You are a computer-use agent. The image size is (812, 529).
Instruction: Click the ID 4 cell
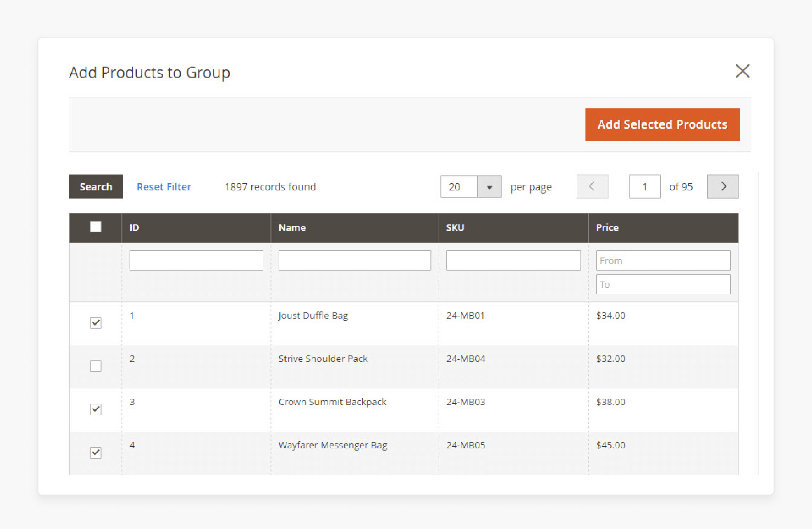[132, 445]
